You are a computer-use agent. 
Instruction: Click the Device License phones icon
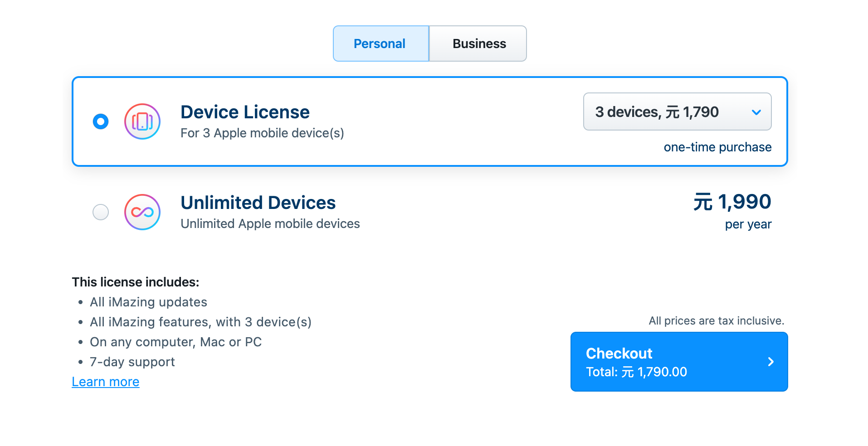[142, 121]
